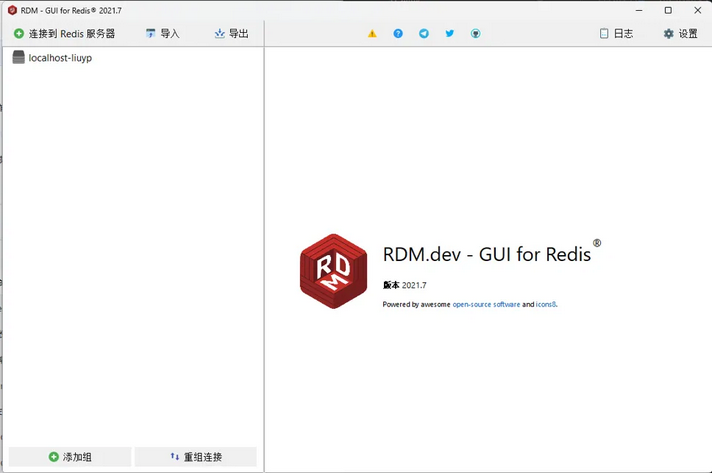Click RDM app icon in title bar
Image resolution: width=718 pixels, height=473 pixels.
pos(12,10)
